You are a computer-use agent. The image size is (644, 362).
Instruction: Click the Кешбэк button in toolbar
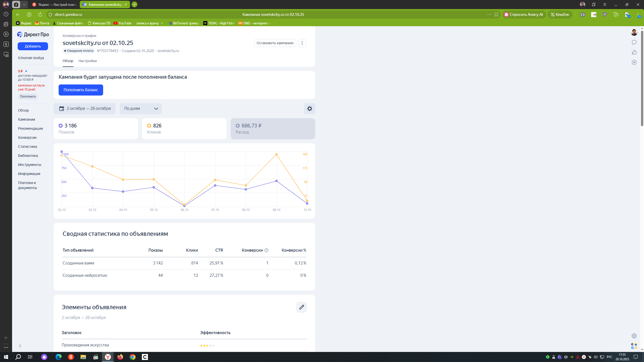560,15
